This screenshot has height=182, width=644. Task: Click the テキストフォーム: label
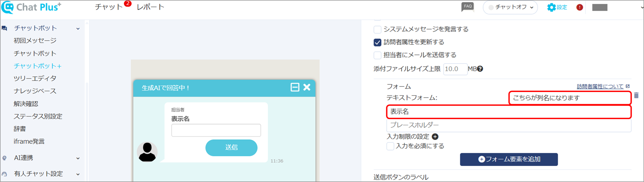coord(412,98)
